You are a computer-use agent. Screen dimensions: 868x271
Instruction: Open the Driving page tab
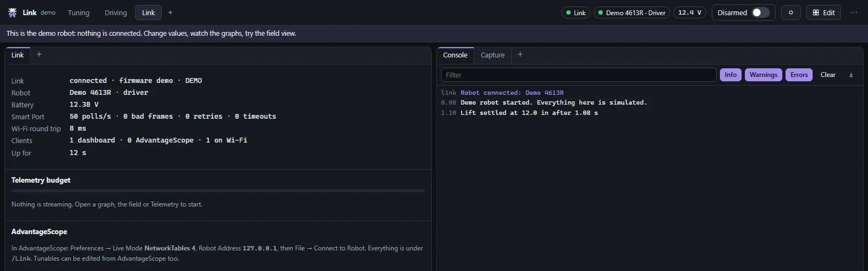[x=116, y=12]
